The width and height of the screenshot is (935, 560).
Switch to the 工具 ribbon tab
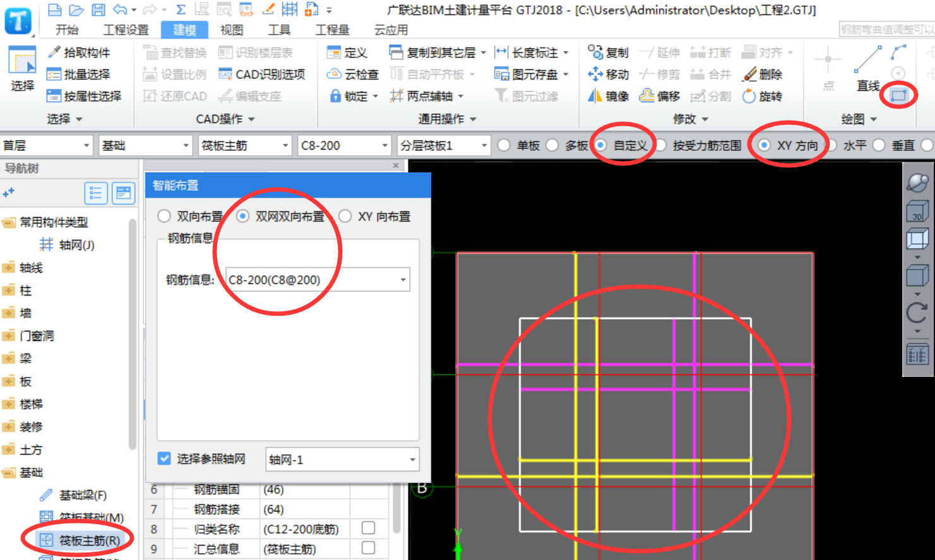pos(279,30)
